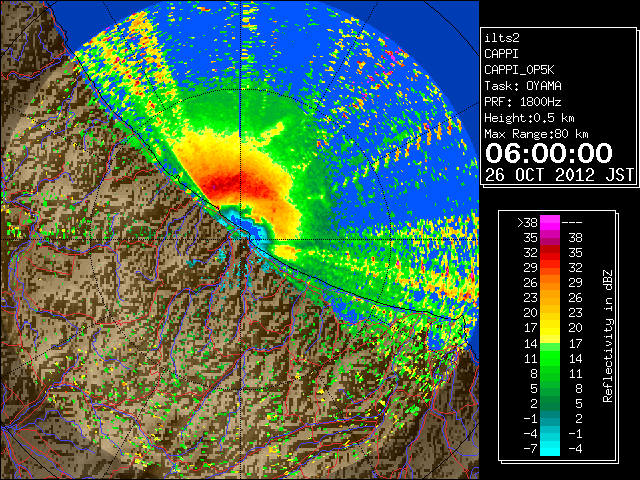Click the 'CAPPI' product type text
640x480 pixels.
click(501, 54)
